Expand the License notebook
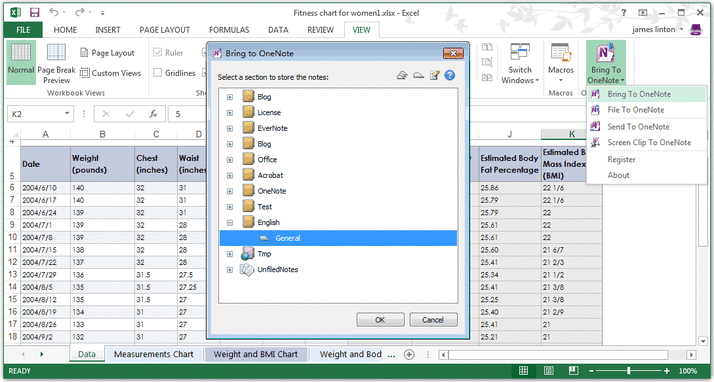Viewport: 714px width, 382px height. [x=230, y=112]
